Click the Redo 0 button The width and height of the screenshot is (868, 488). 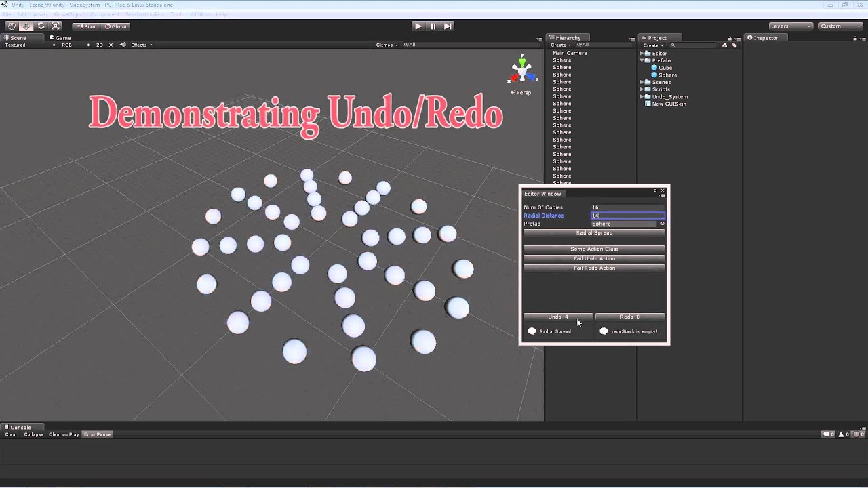click(630, 317)
